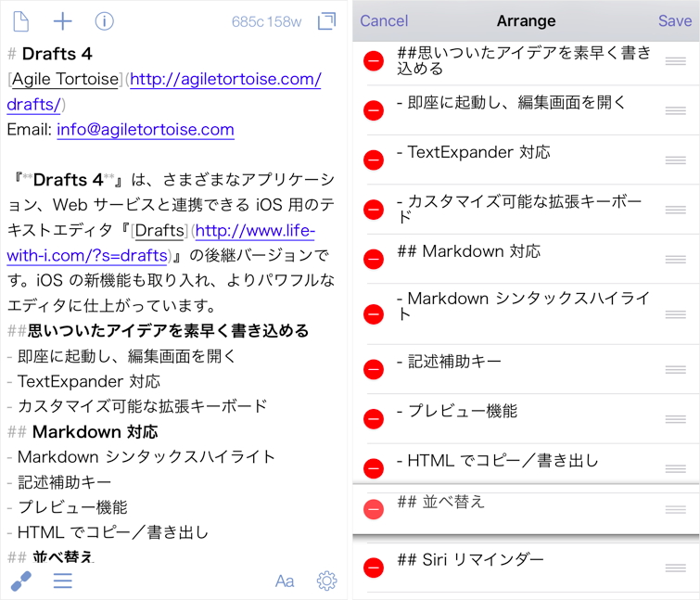Tap editor line 記述補助キー
Screen dimensions: 700x600
(x=59, y=482)
